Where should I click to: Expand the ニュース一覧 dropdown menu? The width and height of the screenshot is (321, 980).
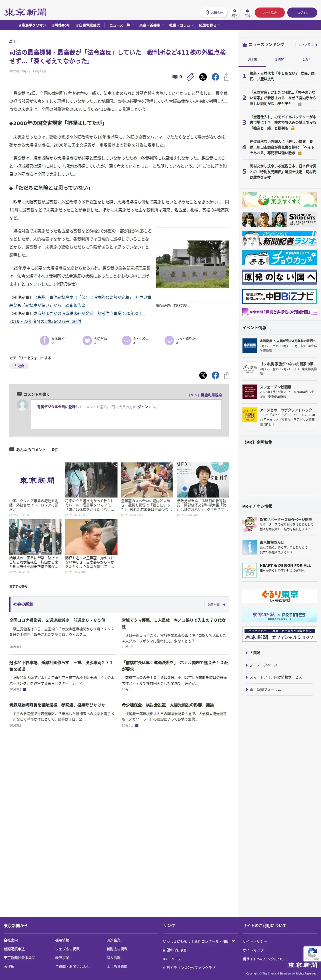(x=121, y=25)
